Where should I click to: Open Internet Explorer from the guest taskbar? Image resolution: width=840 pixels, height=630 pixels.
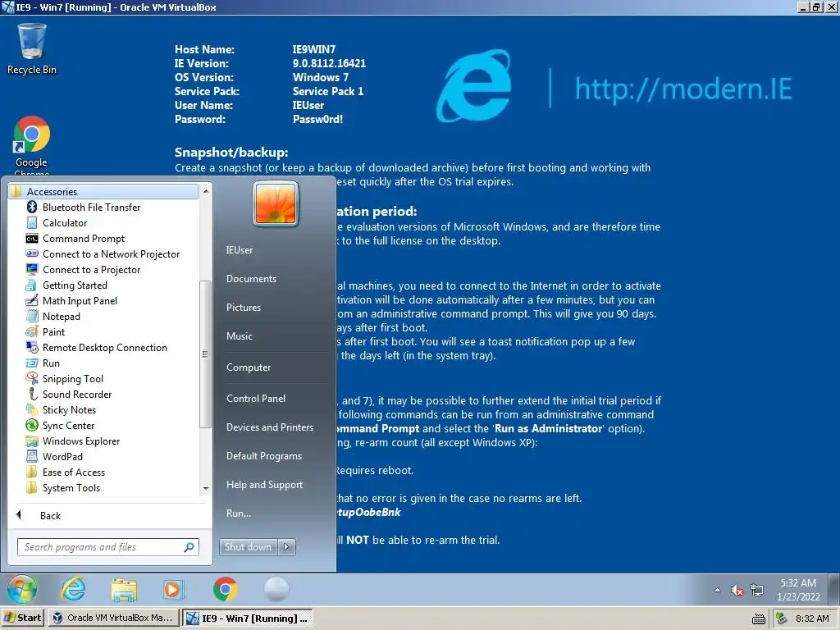pyautogui.click(x=73, y=589)
